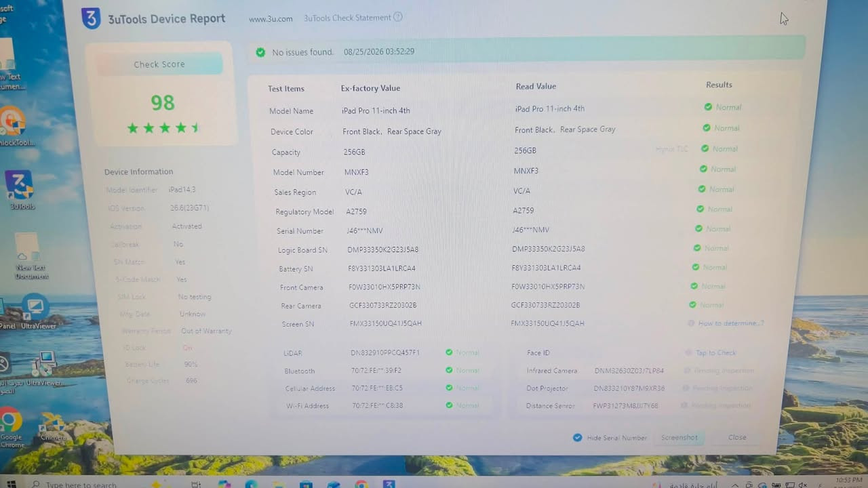The image size is (868, 488).
Task: Open the www.3u.com link
Action: (271, 19)
